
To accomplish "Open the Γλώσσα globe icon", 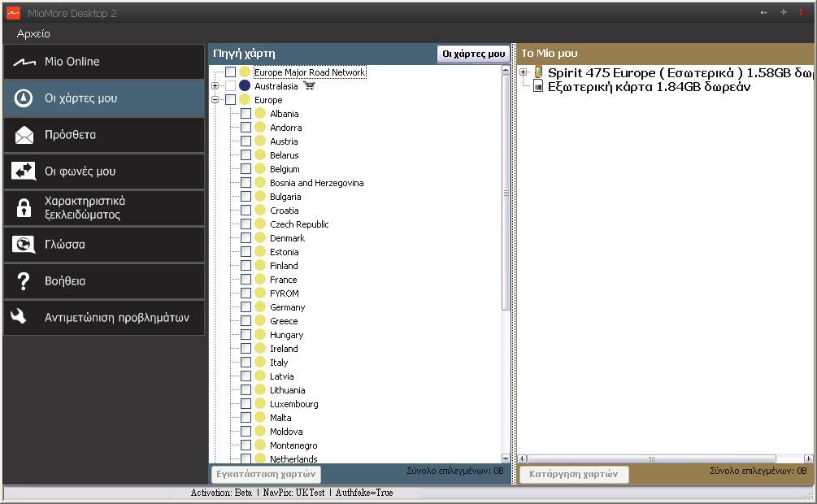I will pyautogui.click(x=24, y=245).
